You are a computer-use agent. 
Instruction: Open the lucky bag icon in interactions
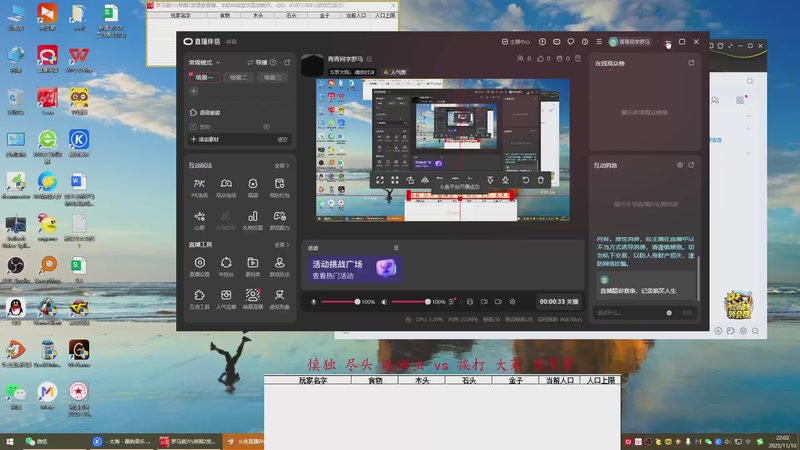pos(253,187)
